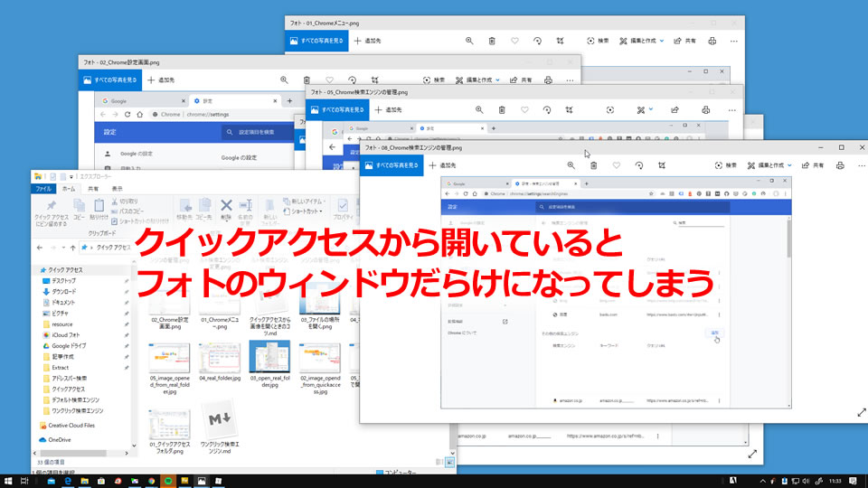The height and width of the screenshot is (488, 868).
Task: Click share icon in 05_Chrome検索エンジンの管理 window
Action: tap(675, 109)
